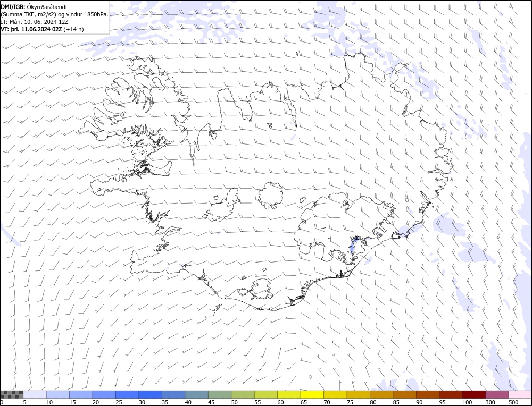Screen dimensions: 532x406
Task: Click the legend label '5'
Action: click(x=25, y=402)
